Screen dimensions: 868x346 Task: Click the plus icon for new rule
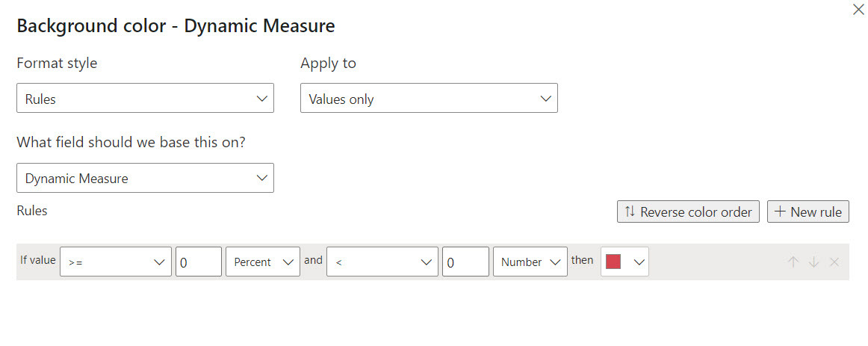point(780,211)
